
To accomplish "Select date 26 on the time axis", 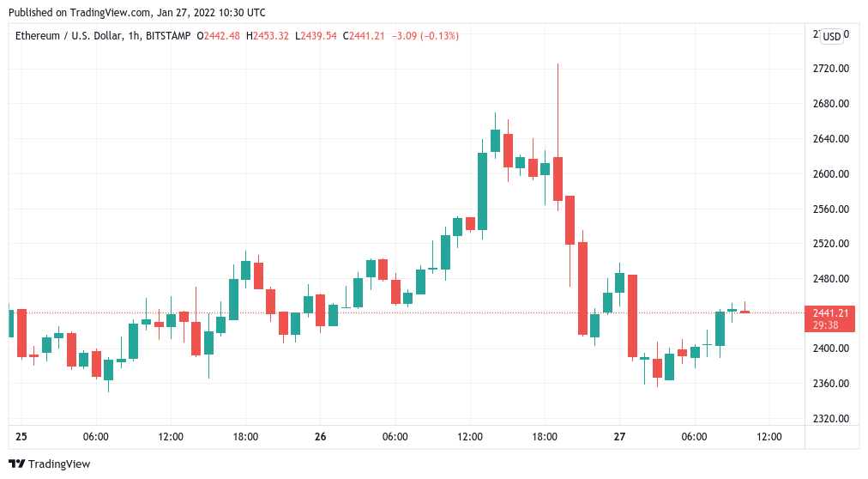I will (320, 437).
